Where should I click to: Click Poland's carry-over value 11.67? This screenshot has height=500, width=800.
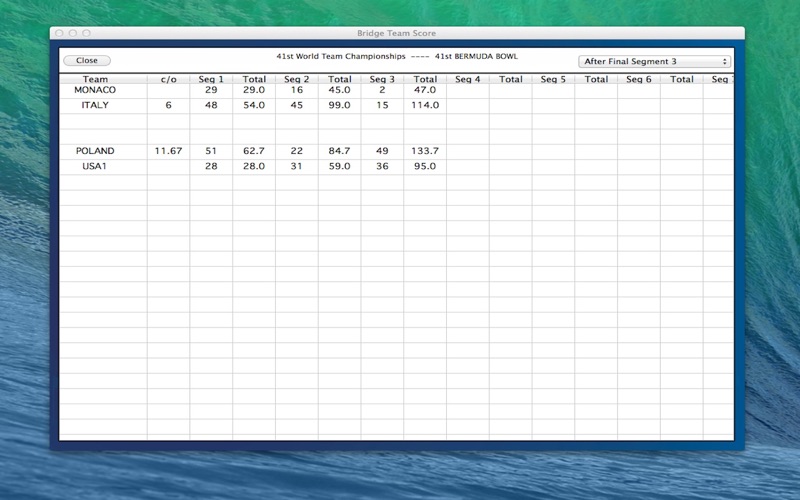(168, 151)
